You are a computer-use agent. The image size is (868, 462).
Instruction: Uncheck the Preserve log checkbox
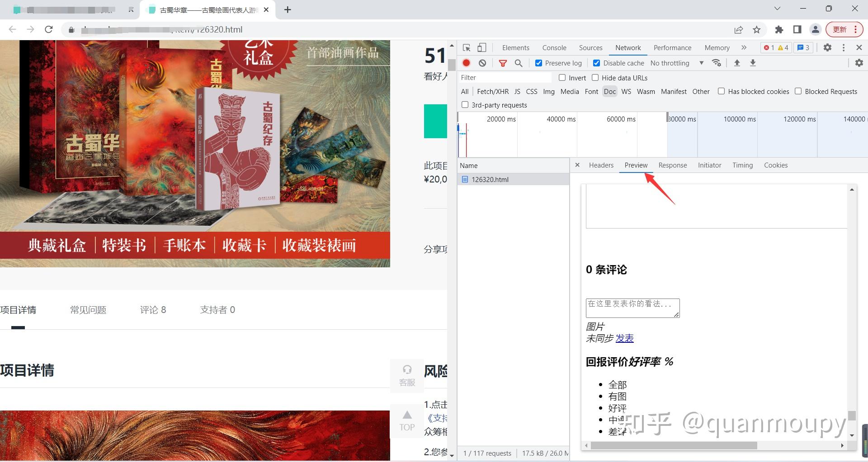(538, 63)
